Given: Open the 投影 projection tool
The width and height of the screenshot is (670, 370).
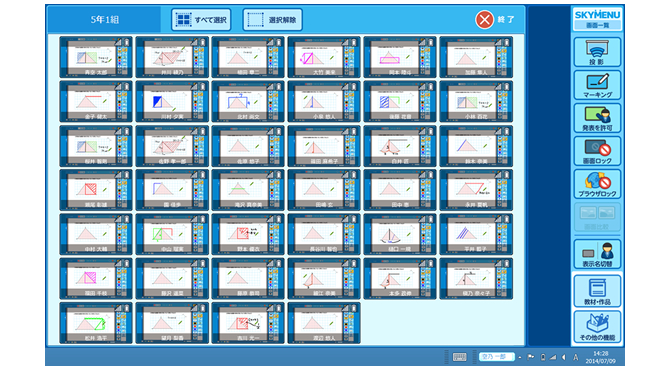Looking at the screenshot, I should (597, 52).
